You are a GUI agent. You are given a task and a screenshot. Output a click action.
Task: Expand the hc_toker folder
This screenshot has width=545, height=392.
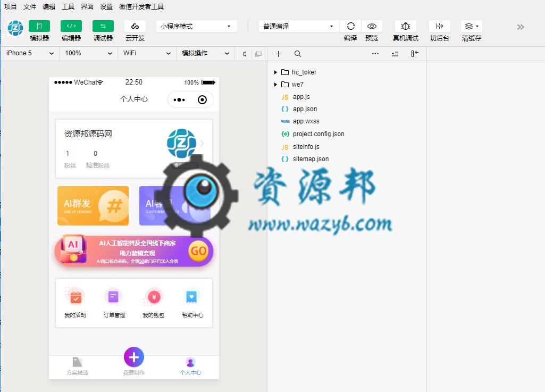pyautogui.click(x=275, y=72)
